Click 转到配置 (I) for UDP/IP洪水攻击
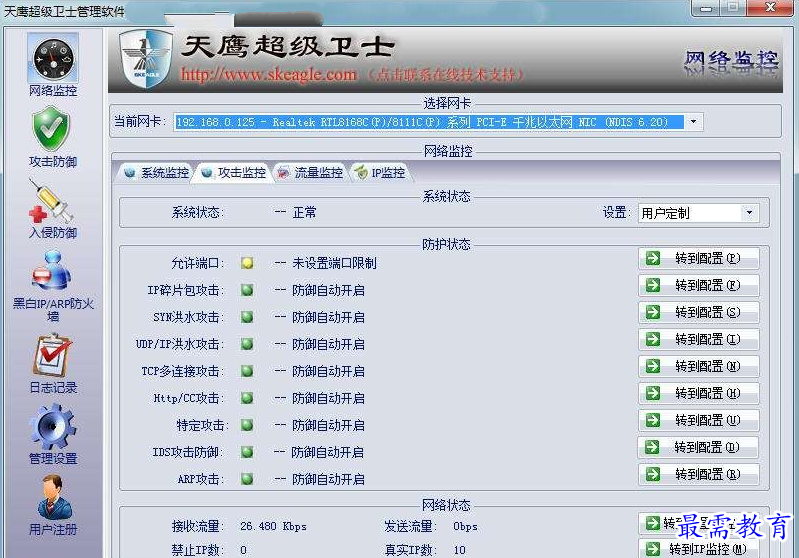Viewport: 799px width, 558px height. (x=699, y=339)
